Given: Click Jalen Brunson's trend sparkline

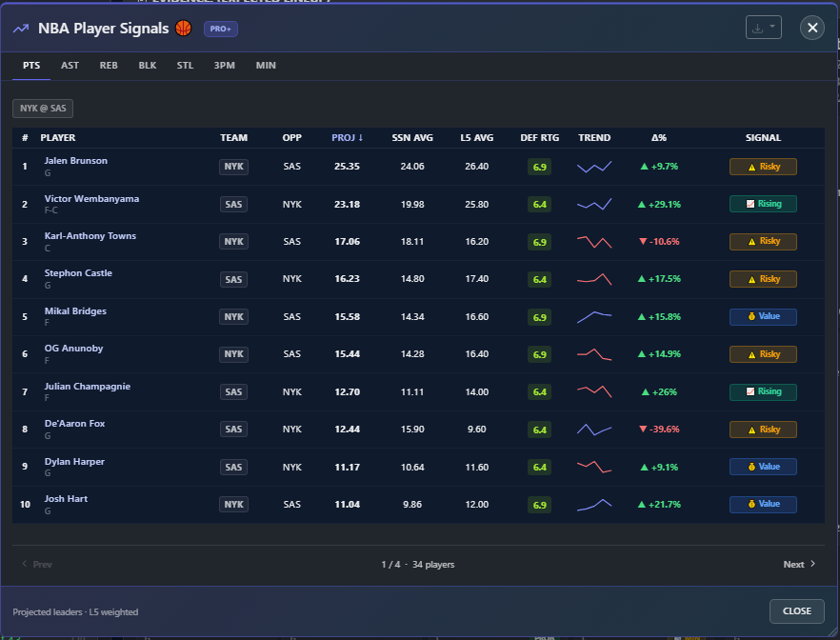Looking at the screenshot, I should (594, 167).
